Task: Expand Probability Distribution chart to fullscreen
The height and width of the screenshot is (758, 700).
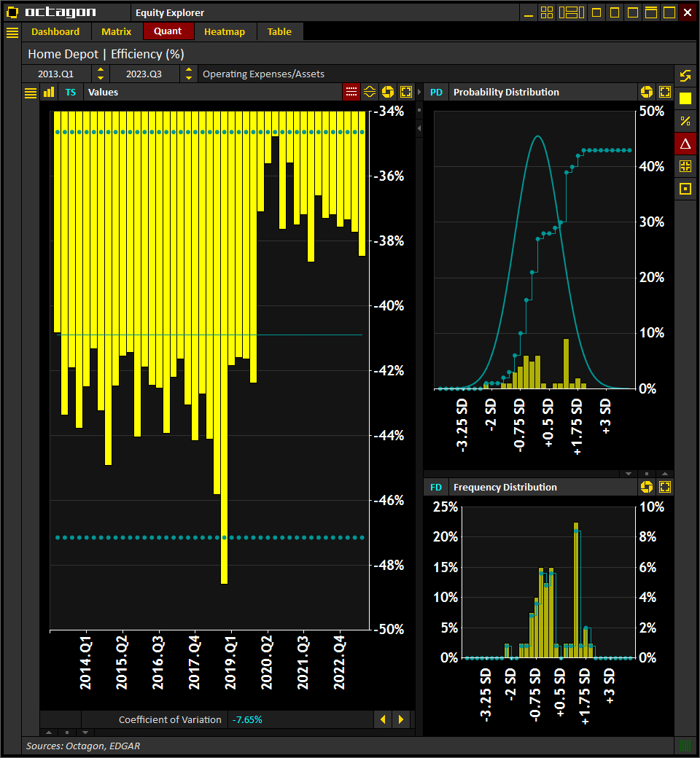Action: pyautogui.click(x=665, y=92)
